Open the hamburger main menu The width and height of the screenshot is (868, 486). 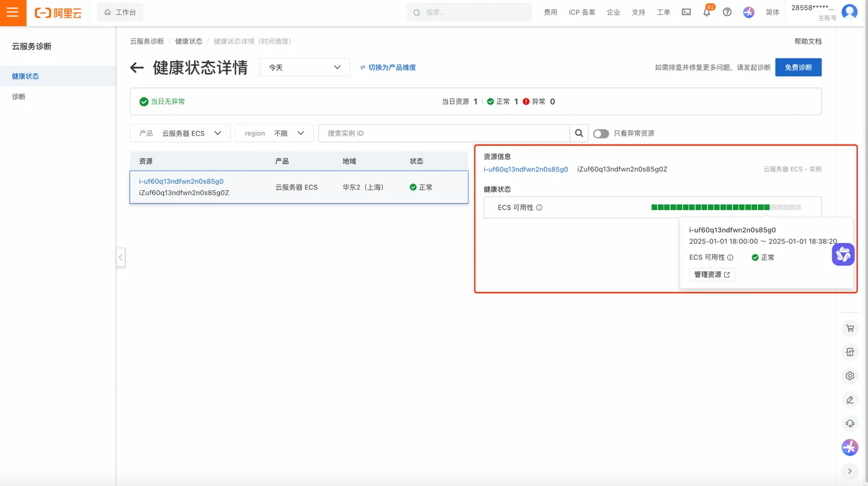(x=13, y=12)
